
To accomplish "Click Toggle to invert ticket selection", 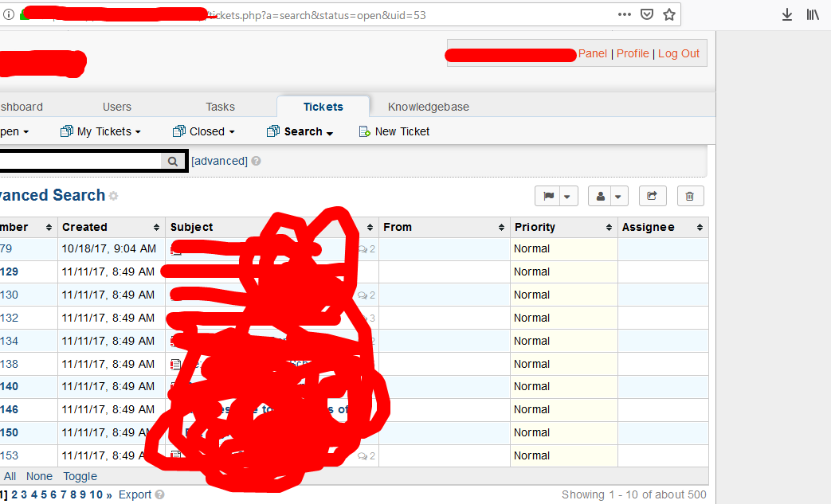I will tap(80, 476).
